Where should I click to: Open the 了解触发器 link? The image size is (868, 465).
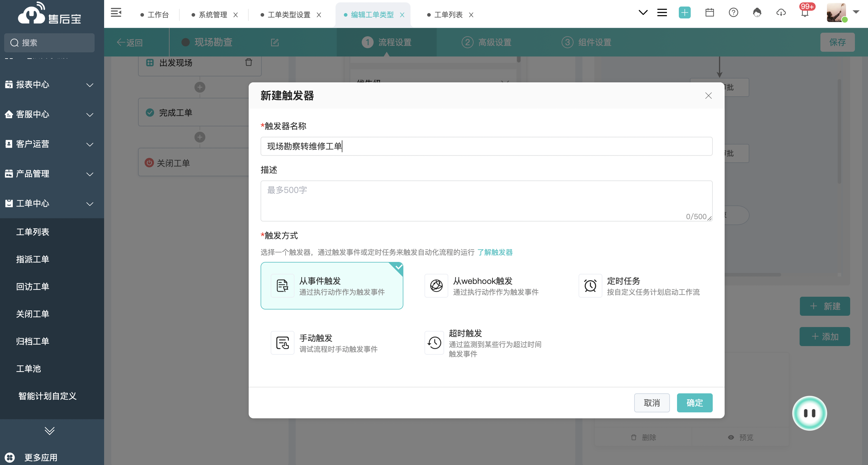point(495,252)
